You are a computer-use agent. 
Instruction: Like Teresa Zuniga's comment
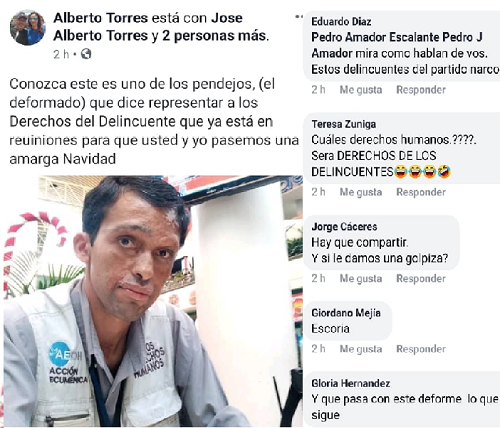[361, 192]
